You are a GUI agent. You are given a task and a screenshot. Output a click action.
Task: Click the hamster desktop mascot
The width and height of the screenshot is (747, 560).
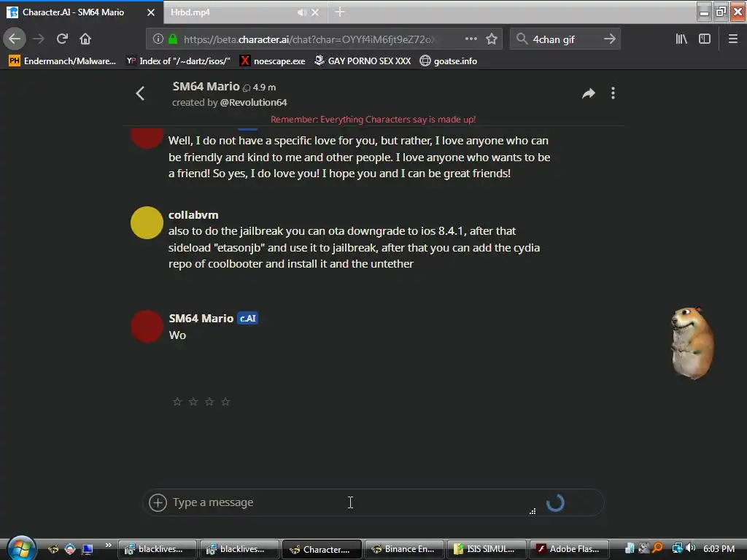[x=692, y=343]
